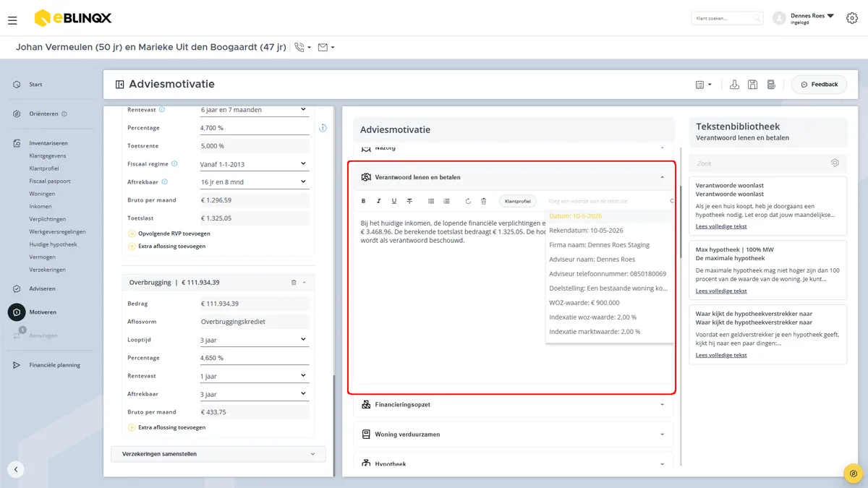
Task: Apply strikethrough formatting
Action: tap(409, 201)
